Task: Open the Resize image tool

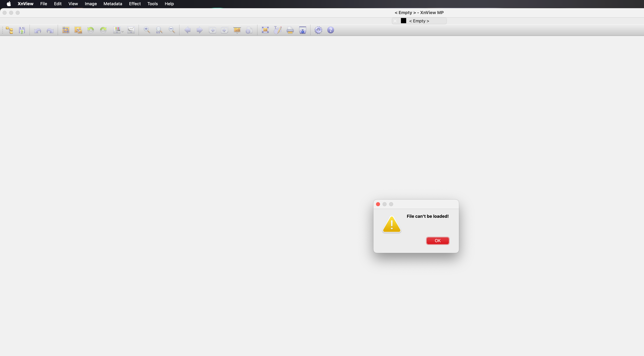Action: click(x=78, y=30)
